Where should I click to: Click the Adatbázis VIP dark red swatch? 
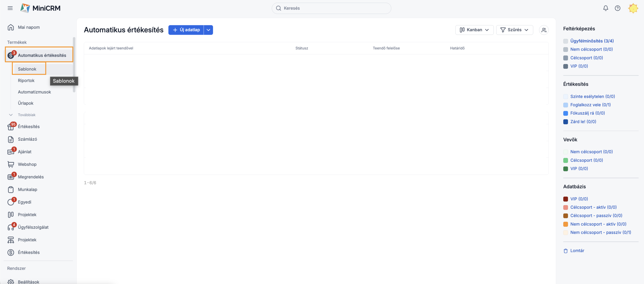point(566,199)
